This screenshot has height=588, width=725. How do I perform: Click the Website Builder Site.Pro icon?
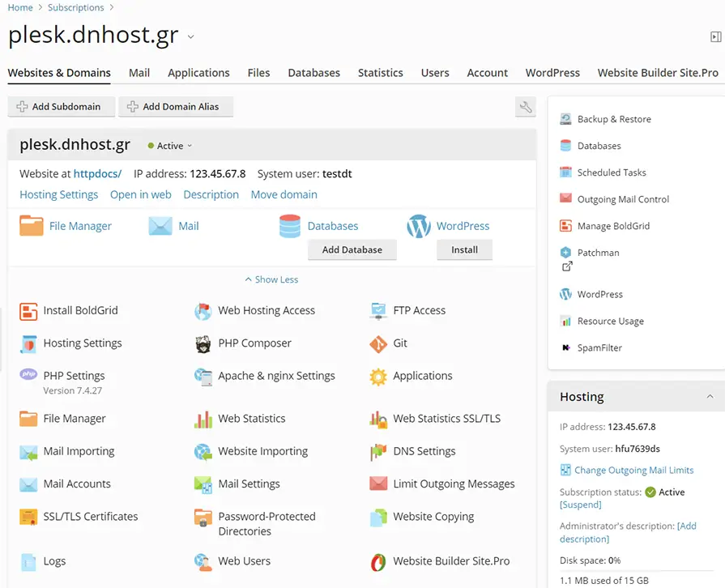pos(378,562)
